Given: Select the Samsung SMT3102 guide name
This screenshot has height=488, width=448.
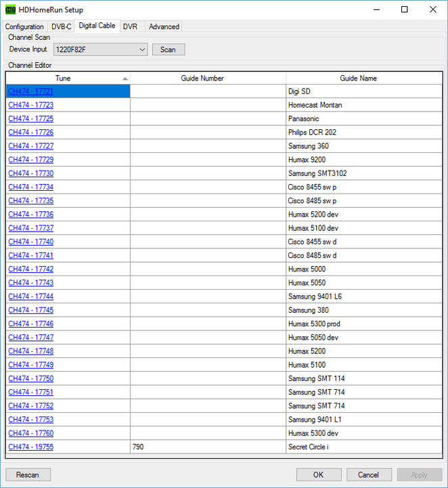Looking at the screenshot, I should point(364,173).
